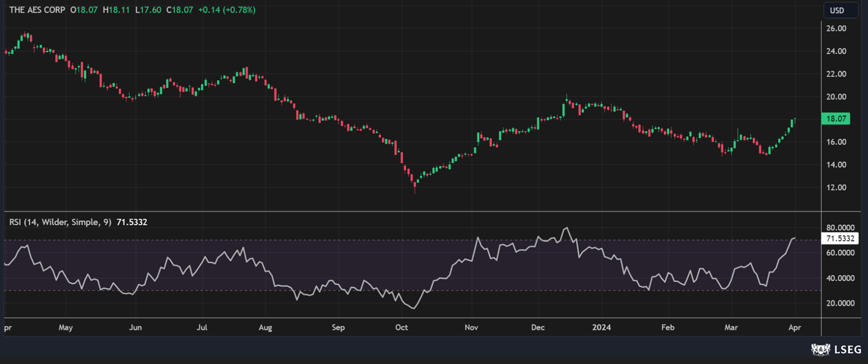The width and height of the screenshot is (868, 364).
Task: Click the RSI line peak in mid-December
Action: (x=566, y=228)
